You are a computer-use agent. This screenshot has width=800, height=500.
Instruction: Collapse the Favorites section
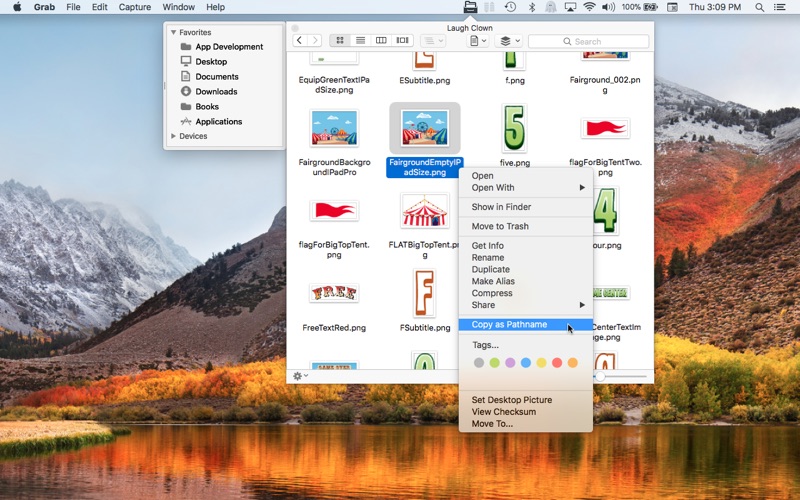[x=173, y=32]
